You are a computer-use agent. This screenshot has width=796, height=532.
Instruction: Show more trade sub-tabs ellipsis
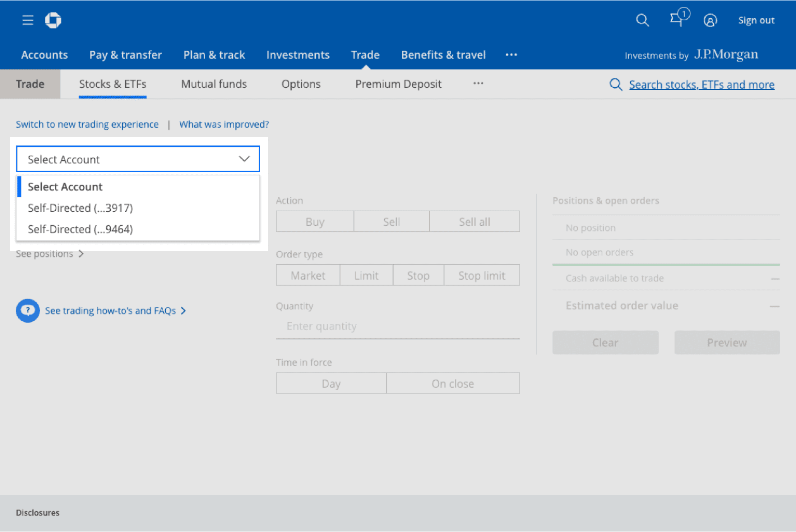478,84
